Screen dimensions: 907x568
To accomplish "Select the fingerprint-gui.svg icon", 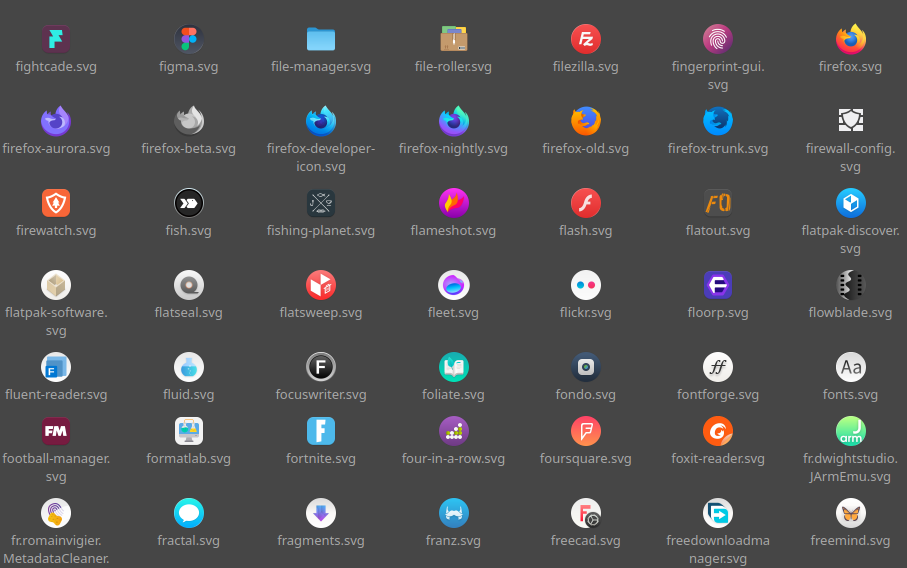I will [x=718, y=39].
